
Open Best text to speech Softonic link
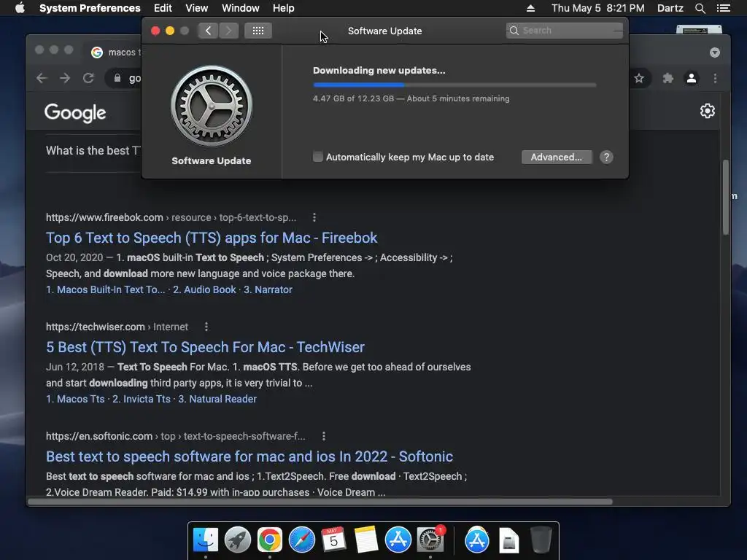point(249,456)
